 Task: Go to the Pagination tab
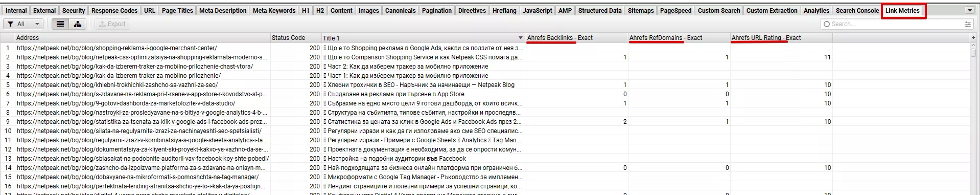tap(437, 10)
